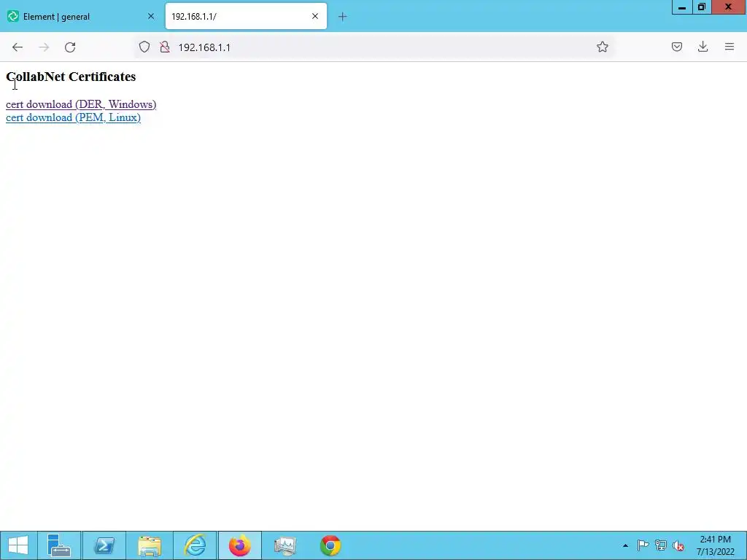Open the tracking protection shield icon

point(144,47)
